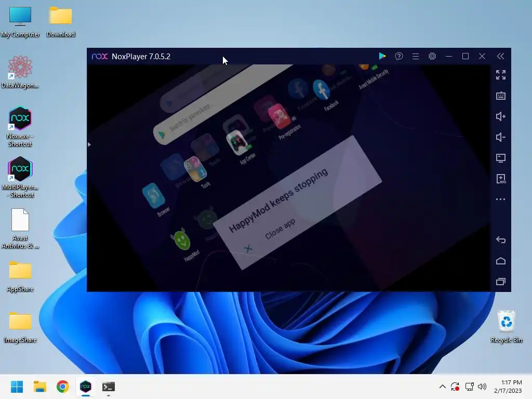Open App Center in emulator
The image size is (532, 399).
(x=237, y=142)
